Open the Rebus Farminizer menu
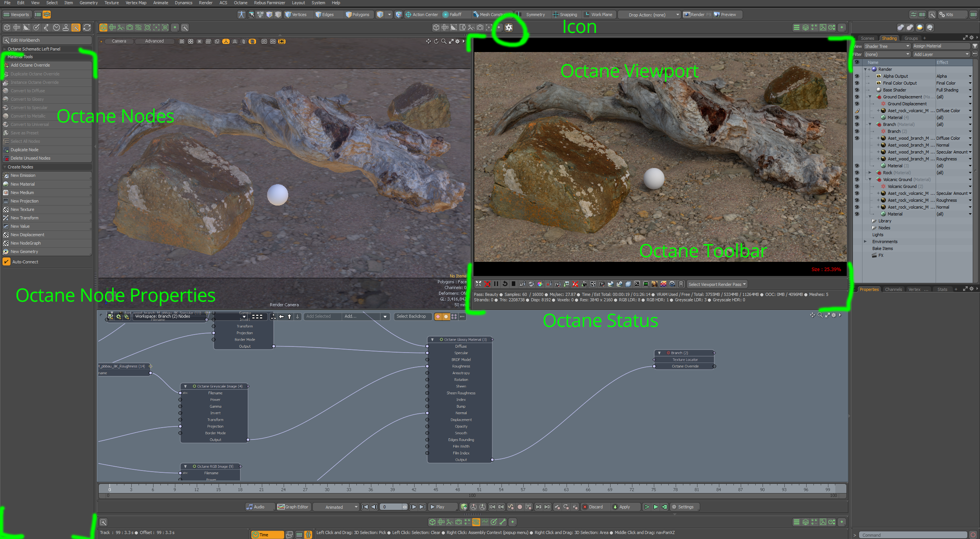The image size is (980, 539). pyautogui.click(x=269, y=3)
